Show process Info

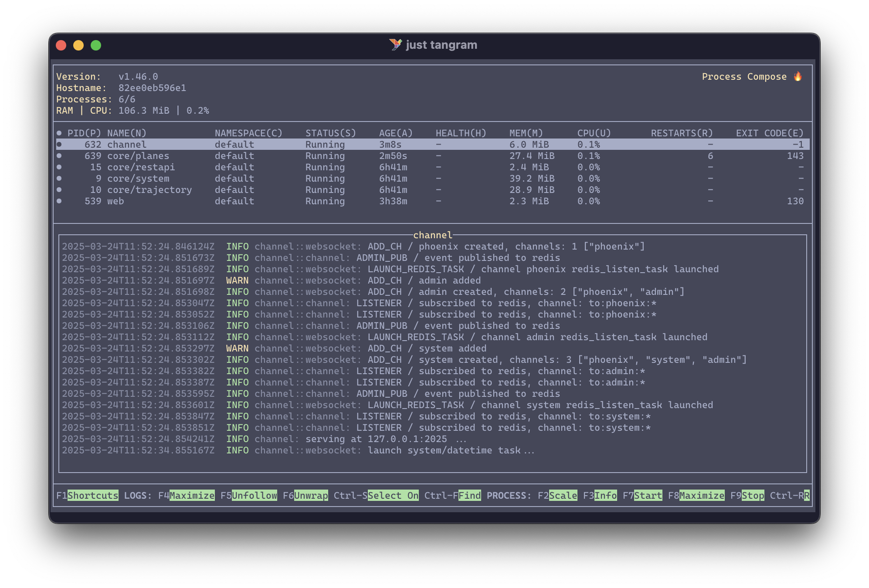[x=606, y=495]
